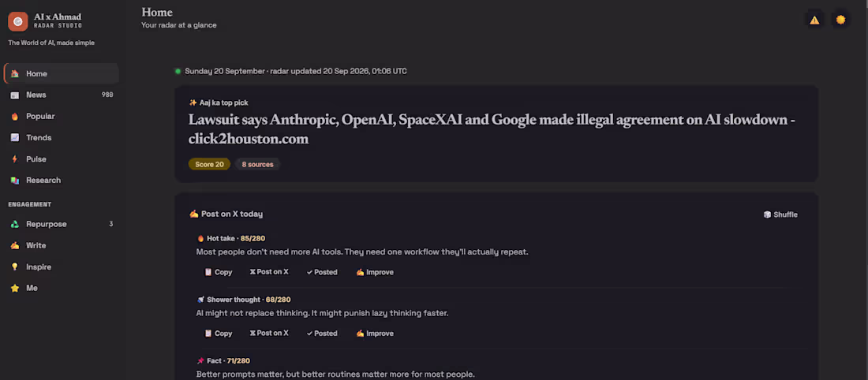Click the 'Most people don't need more AI tools' post text
868x380 pixels.
pyautogui.click(x=362, y=251)
